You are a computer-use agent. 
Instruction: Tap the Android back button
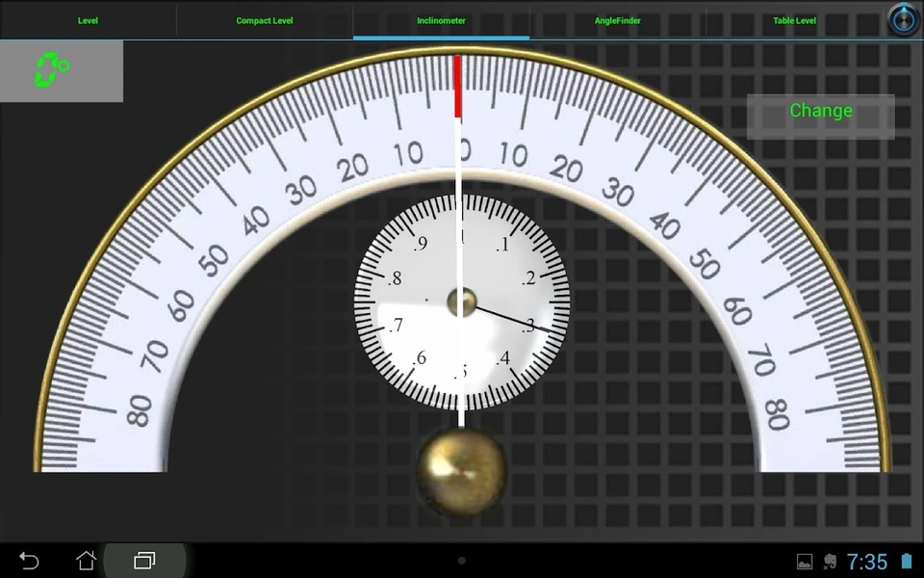(29, 561)
